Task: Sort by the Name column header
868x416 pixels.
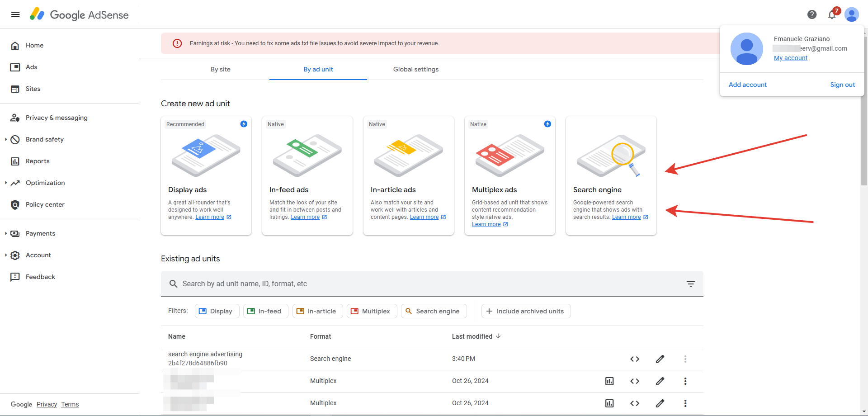Action: (177, 336)
